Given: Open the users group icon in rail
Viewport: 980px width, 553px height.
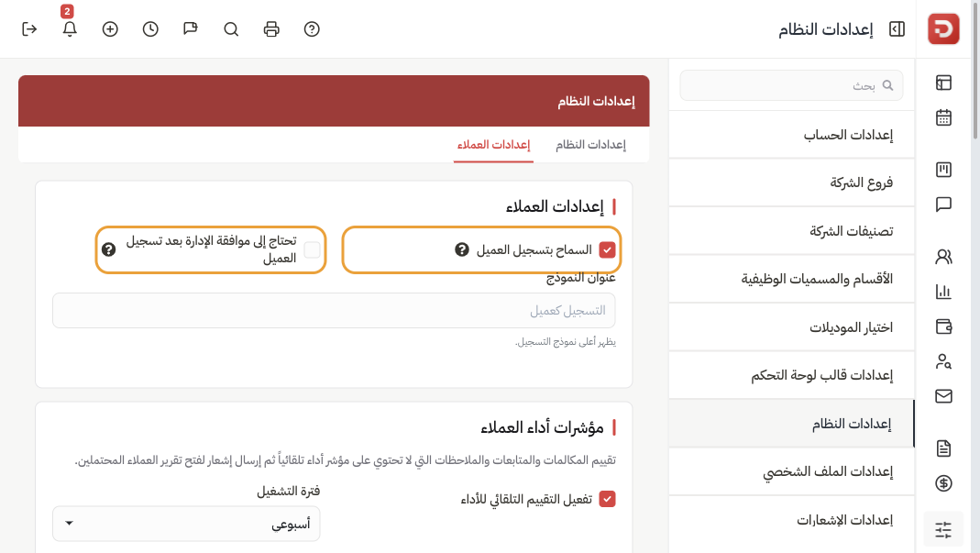Looking at the screenshot, I should click(943, 257).
